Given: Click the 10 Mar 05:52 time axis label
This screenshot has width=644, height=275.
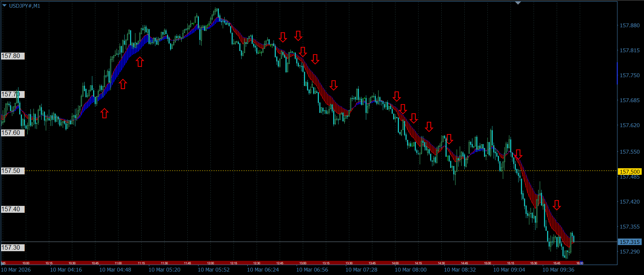Looking at the screenshot, I should pyautogui.click(x=214, y=270).
